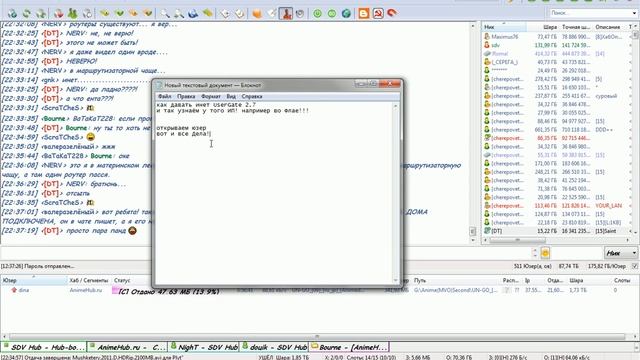Viewport: 640px width, 360px height.
Task: Click inside the top-right search field
Action: 590,13
